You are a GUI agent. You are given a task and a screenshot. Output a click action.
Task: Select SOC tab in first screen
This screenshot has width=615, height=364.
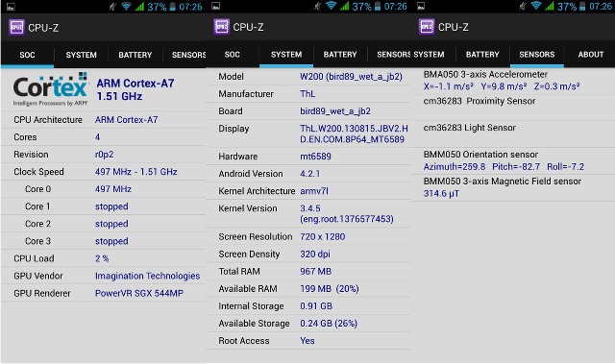[x=27, y=55]
